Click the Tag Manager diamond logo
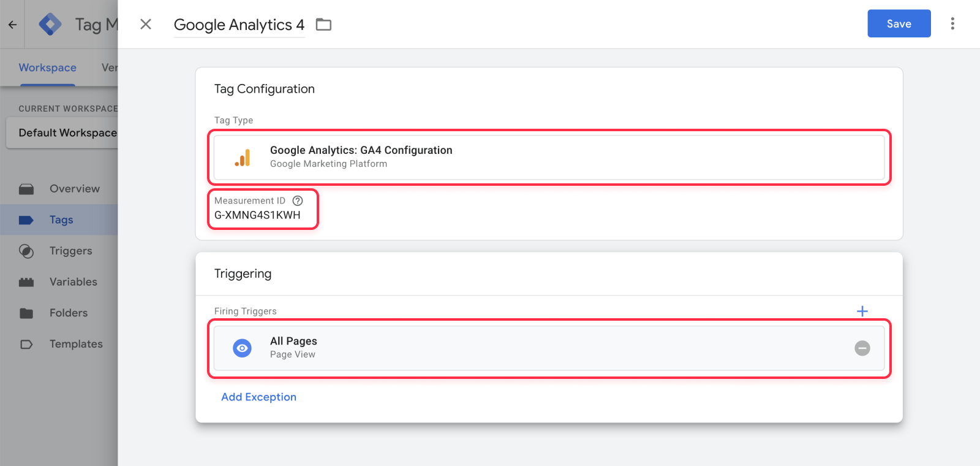Viewport: 980px width, 466px height. click(x=50, y=25)
